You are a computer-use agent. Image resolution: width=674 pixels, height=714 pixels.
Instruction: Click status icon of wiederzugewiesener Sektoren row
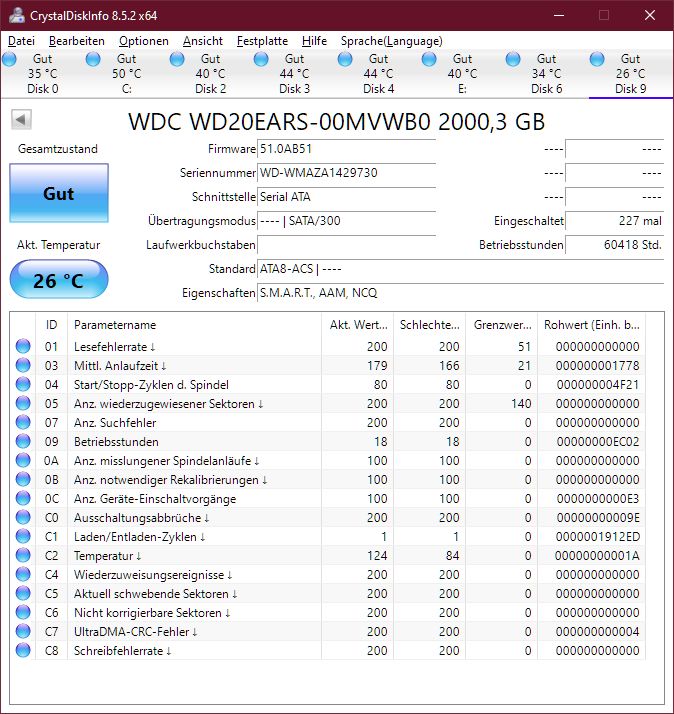[23, 403]
